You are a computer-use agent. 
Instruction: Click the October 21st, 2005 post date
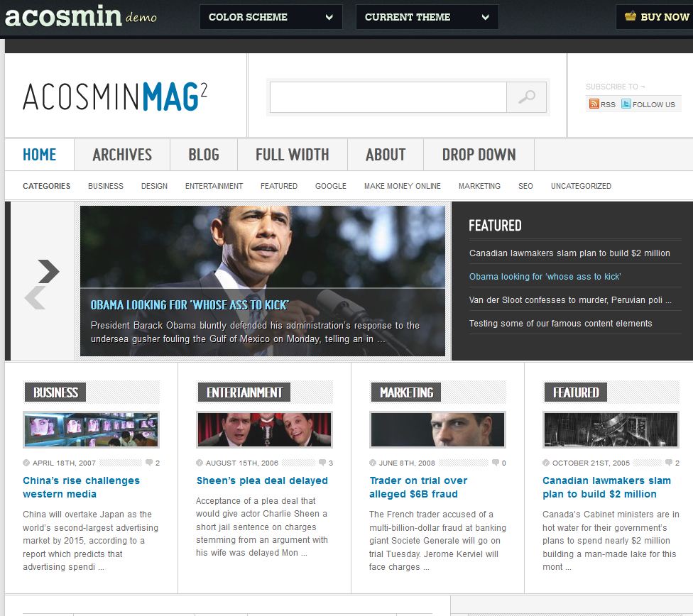[591, 463]
